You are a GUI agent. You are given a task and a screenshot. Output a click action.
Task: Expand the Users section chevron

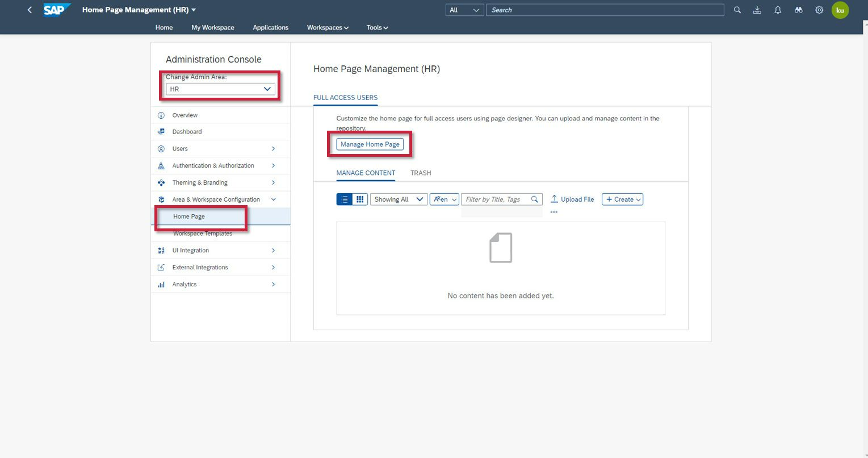coord(273,149)
